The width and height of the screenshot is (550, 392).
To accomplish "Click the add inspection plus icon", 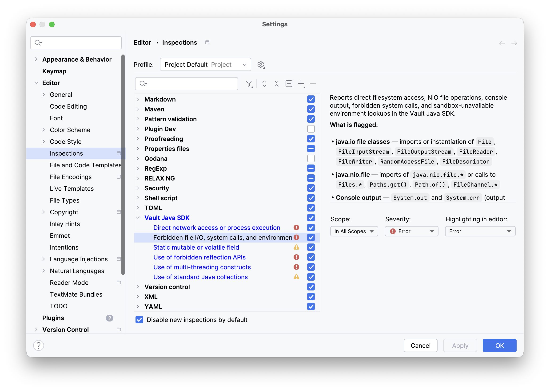I will coord(301,84).
